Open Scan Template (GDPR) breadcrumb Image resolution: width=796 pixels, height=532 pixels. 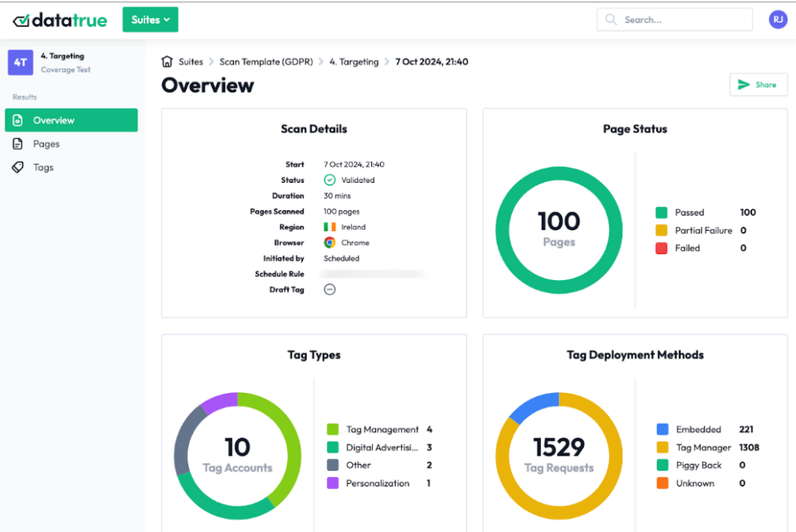[x=266, y=62]
